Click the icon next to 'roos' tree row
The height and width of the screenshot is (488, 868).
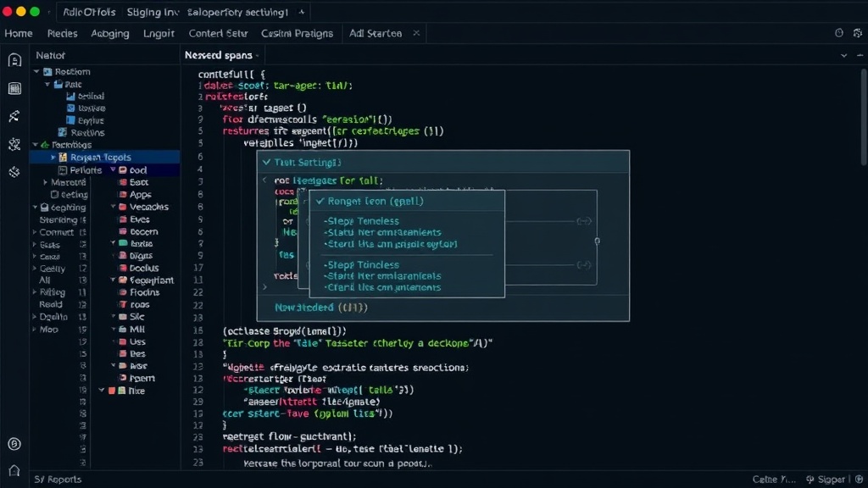pos(123,304)
